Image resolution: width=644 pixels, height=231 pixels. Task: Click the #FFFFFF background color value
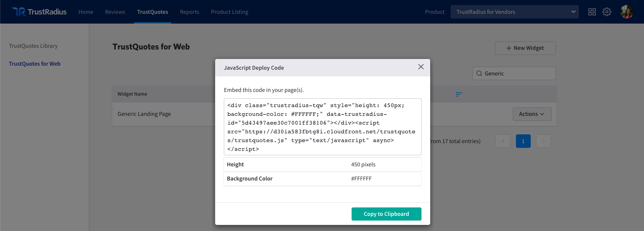361,178
